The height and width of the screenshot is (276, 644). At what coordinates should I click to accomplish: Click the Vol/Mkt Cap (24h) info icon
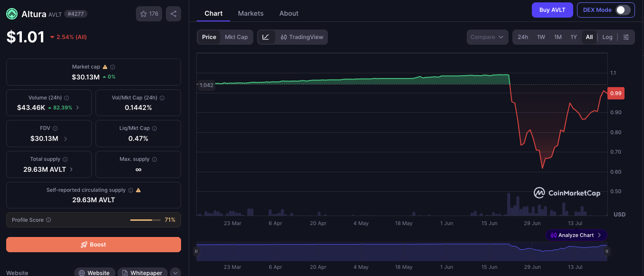pos(162,98)
